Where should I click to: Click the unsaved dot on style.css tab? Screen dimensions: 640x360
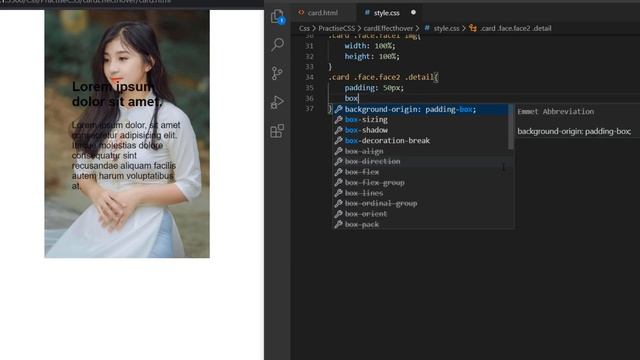tap(413, 12)
